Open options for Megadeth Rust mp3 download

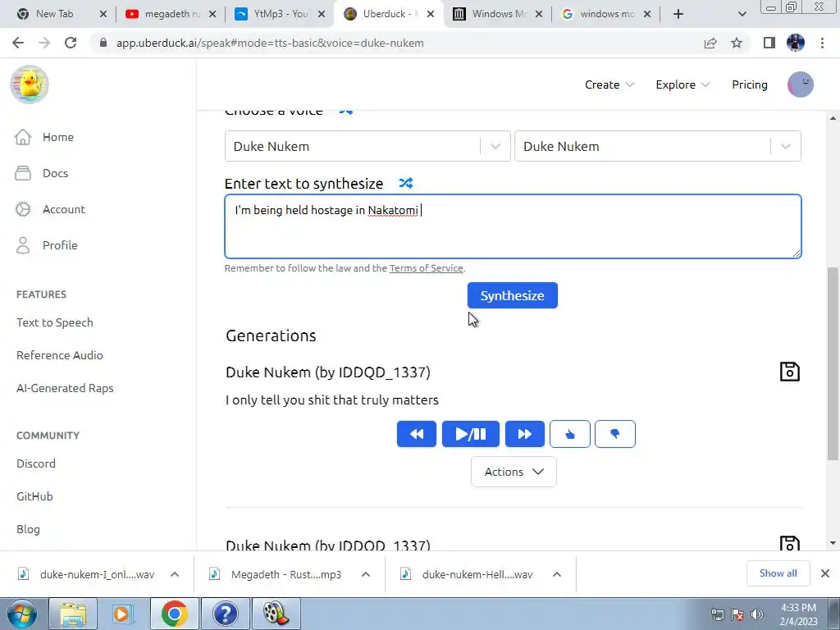[x=366, y=574]
